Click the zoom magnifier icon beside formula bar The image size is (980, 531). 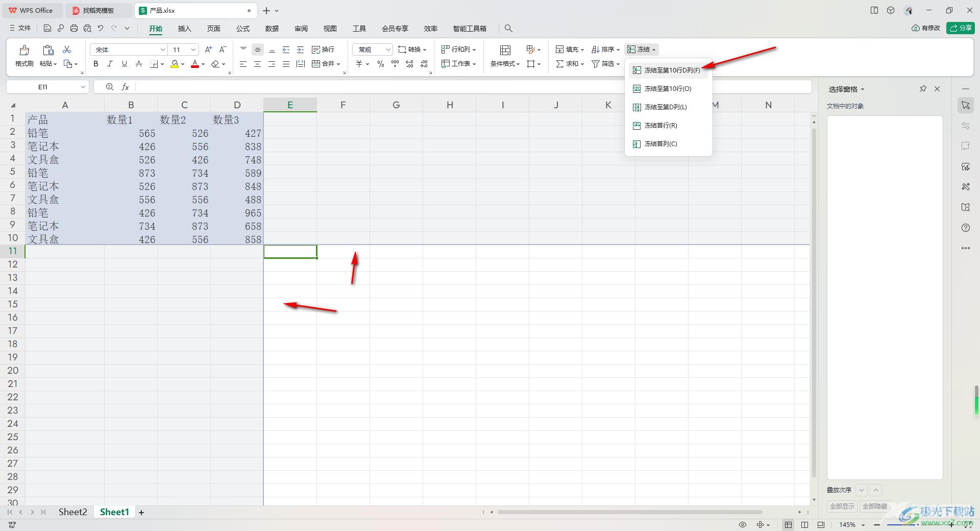[x=110, y=87]
